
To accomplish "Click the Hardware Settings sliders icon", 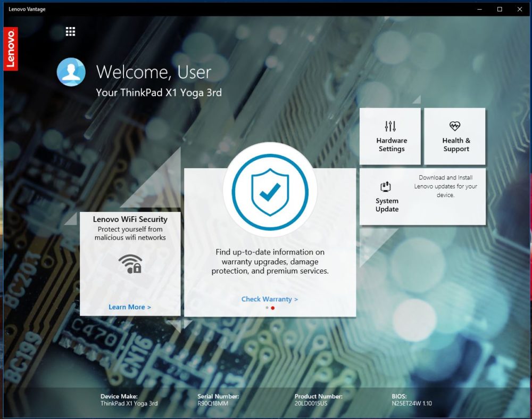I will click(390, 126).
